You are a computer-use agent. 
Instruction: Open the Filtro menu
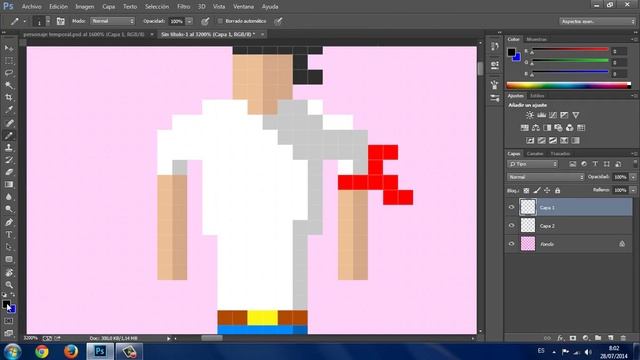point(183,7)
